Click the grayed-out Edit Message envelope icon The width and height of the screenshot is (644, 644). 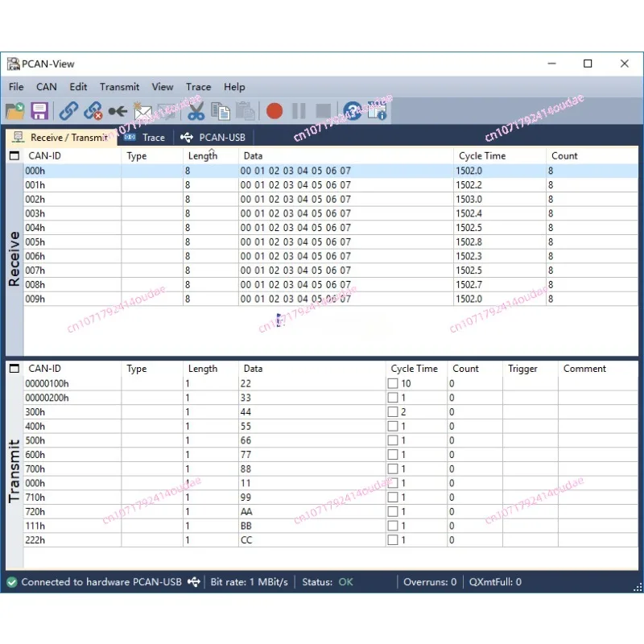tap(167, 111)
